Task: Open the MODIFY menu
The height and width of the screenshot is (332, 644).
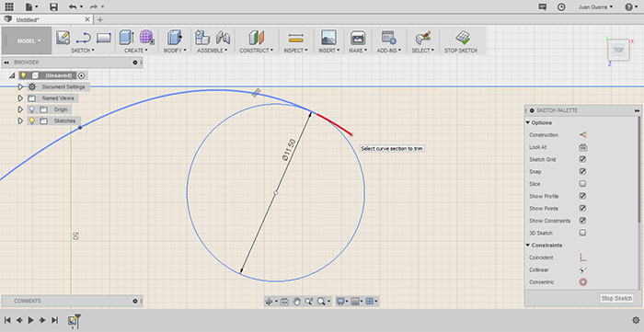Action: click(x=175, y=51)
